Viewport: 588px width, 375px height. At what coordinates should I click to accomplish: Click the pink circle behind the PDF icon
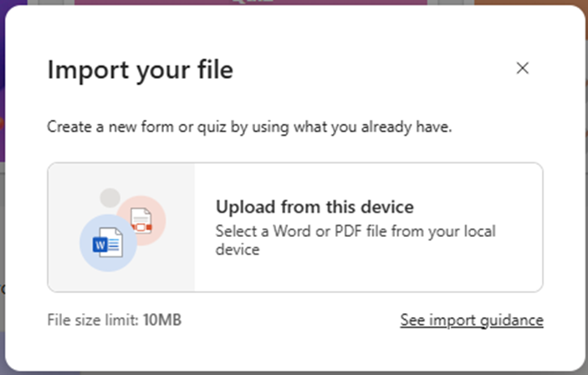click(156, 211)
